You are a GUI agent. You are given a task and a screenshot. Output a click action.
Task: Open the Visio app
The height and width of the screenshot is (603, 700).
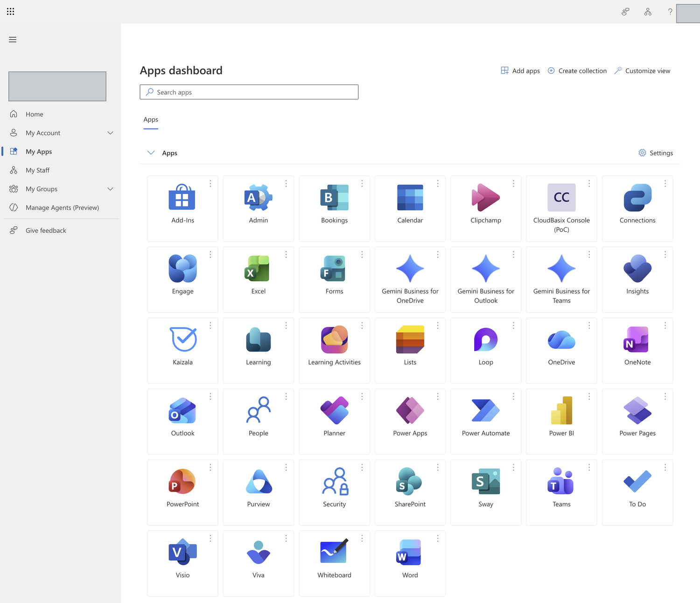[x=182, y=563]
